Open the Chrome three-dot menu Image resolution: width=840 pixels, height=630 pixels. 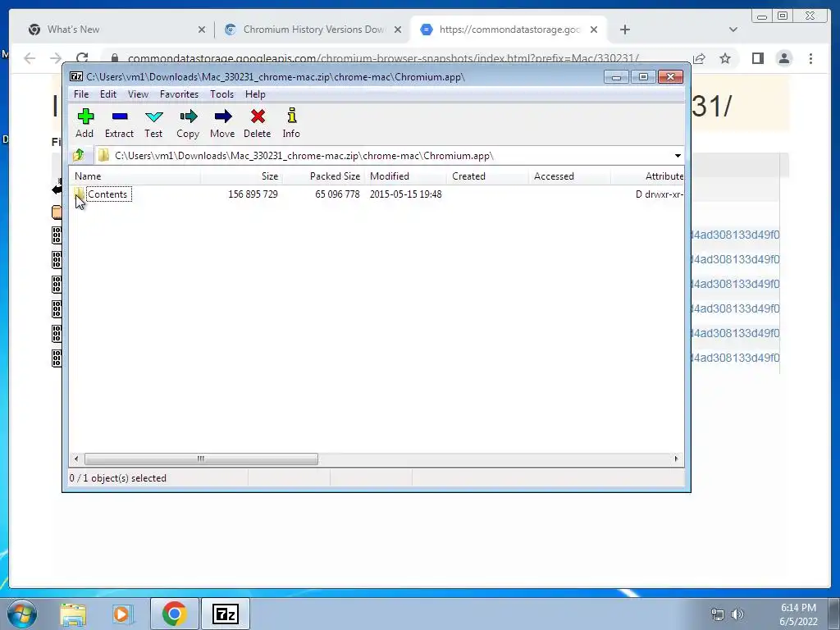pos(810,58)
